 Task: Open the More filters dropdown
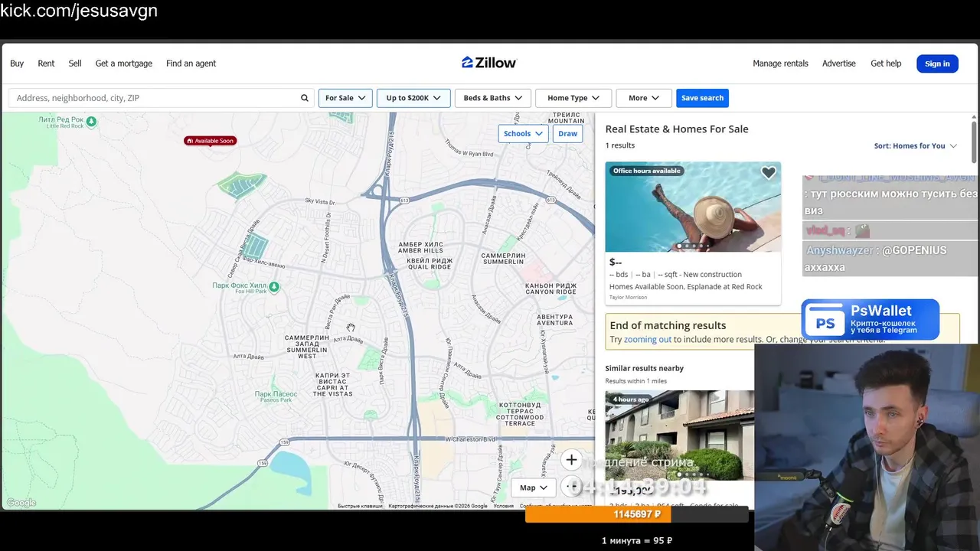tap(643, 98)
